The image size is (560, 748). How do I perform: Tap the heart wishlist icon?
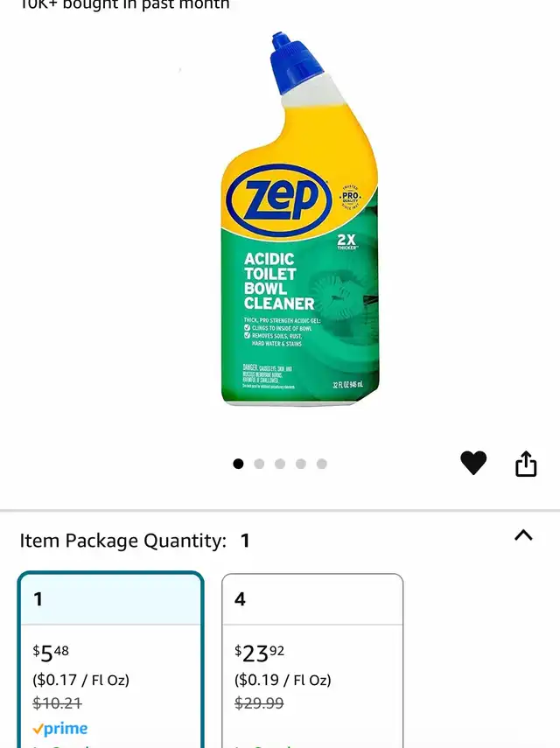[473, 463]
